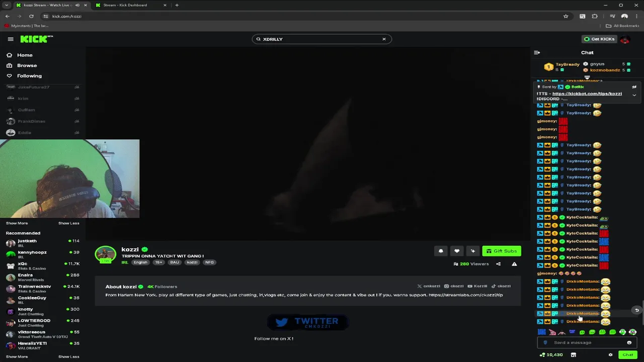Click the Get KICKs button
Image resolution: width=644 pixels, height=362 pixels.
point(599,39)
